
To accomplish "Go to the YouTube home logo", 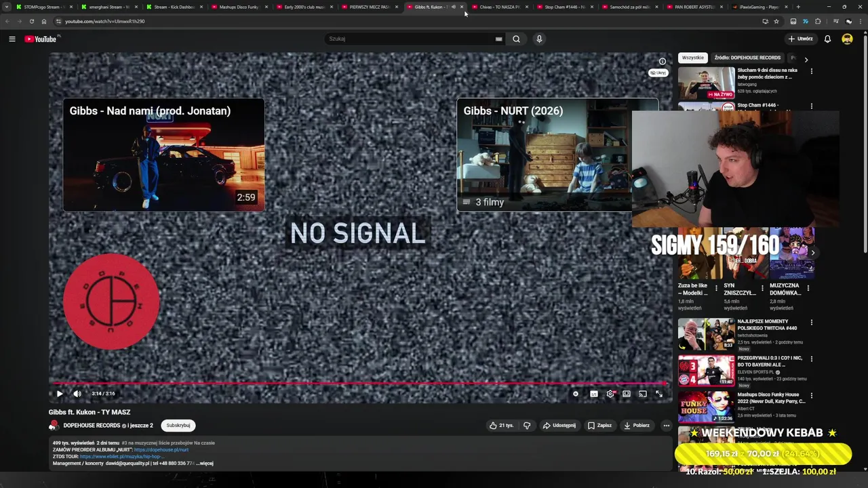I will pyautogui.click(x=41, y=39).
